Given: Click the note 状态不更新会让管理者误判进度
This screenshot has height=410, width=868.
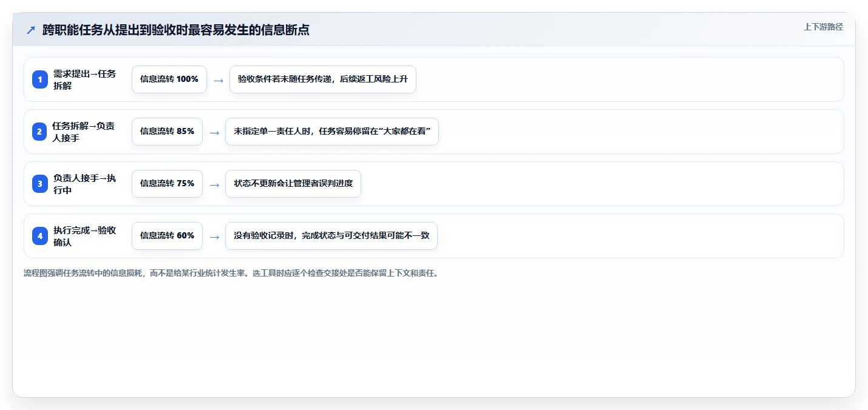Looking at the screenshot, I should point(293,184).
